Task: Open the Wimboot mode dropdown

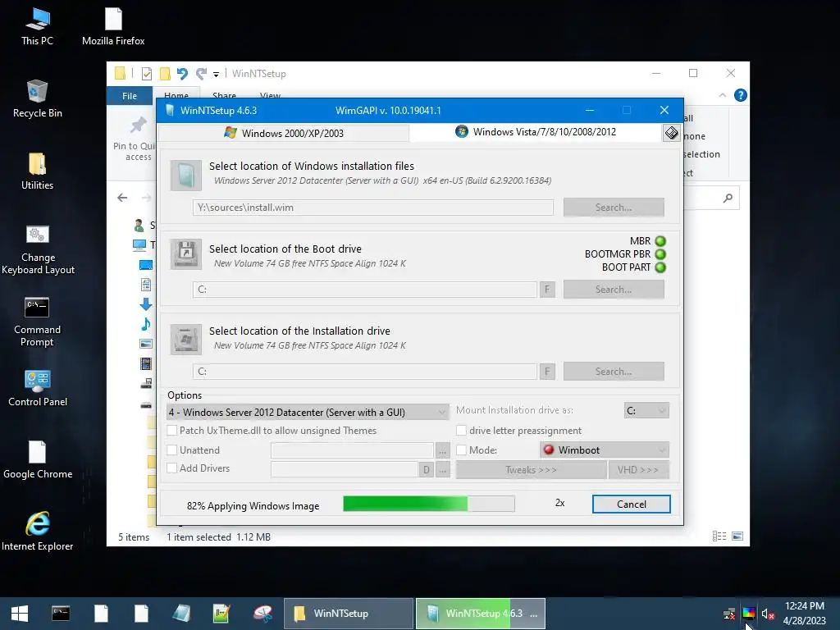Action: [605, 450]
